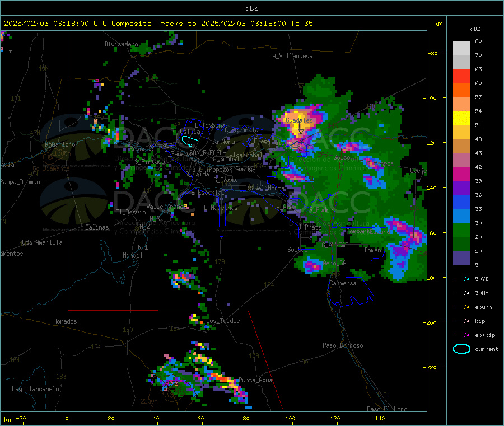Click the 'Lag.Llancanelo' map label

(x=35, y=389)
